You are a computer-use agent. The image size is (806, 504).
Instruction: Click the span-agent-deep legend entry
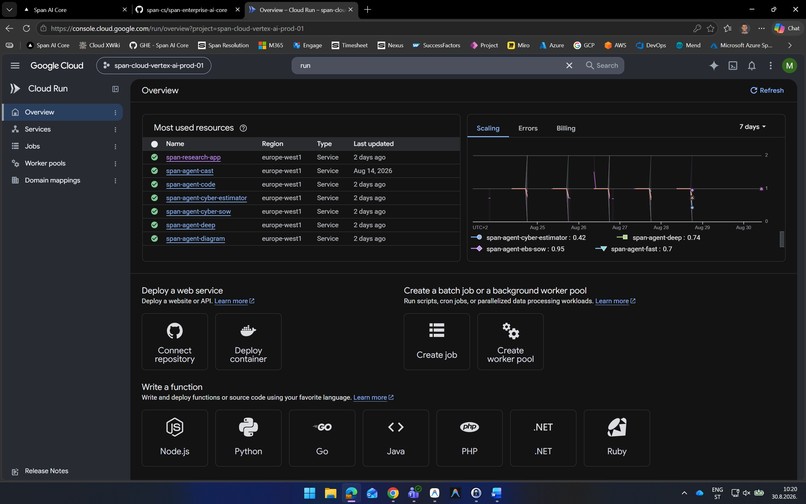(x=658, y=238)
